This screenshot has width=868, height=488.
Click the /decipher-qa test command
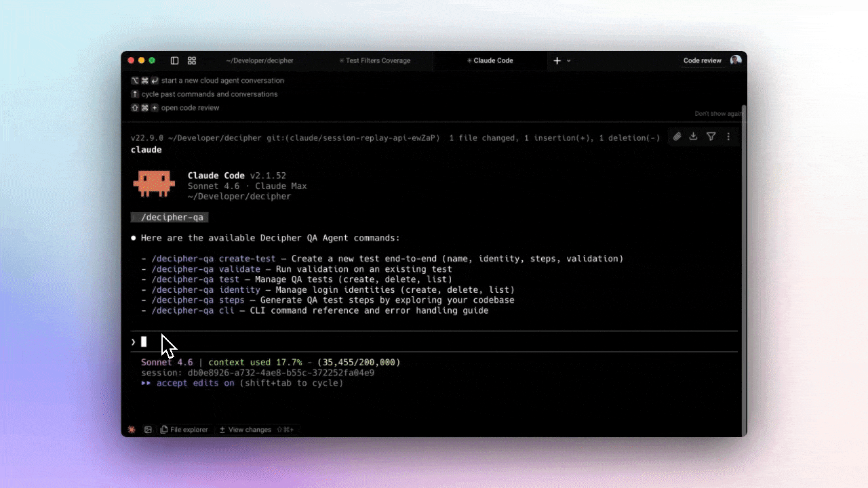(x=195, y=279)
